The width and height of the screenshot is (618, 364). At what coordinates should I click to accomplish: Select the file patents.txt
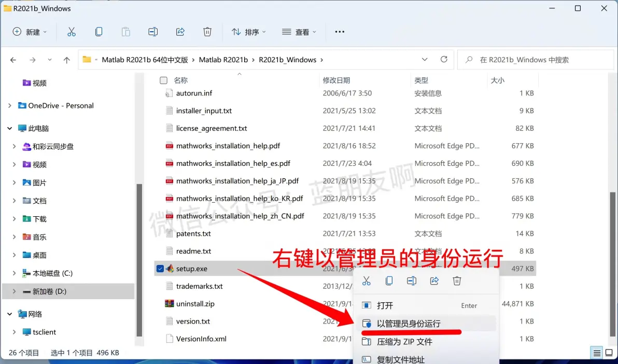(193, 233)
